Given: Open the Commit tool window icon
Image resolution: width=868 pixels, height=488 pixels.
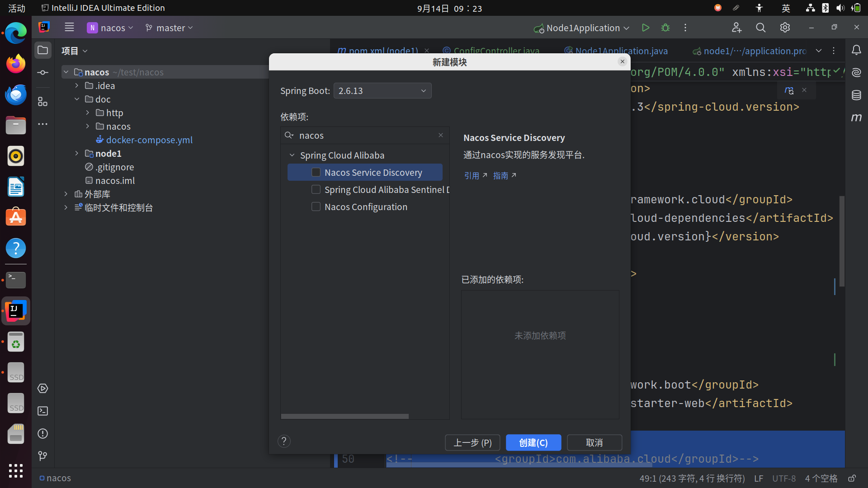Looking at the screenshot, I should tap(43, 72).
